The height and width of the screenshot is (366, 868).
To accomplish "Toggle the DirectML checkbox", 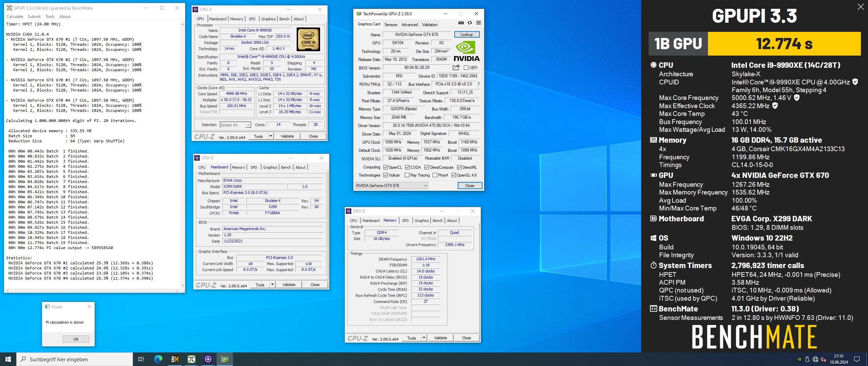I will point(459,167).
